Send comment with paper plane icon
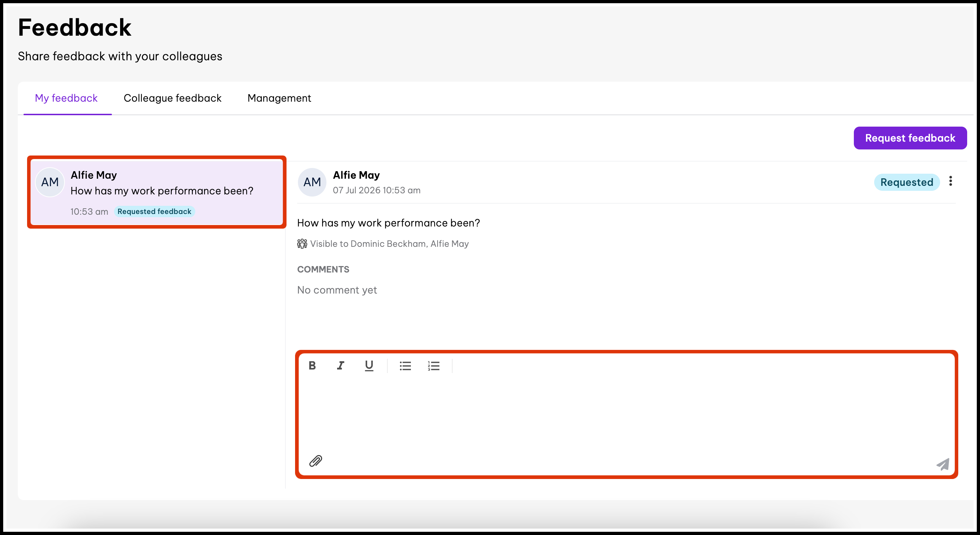980x535 pixels. click(943, 464)
